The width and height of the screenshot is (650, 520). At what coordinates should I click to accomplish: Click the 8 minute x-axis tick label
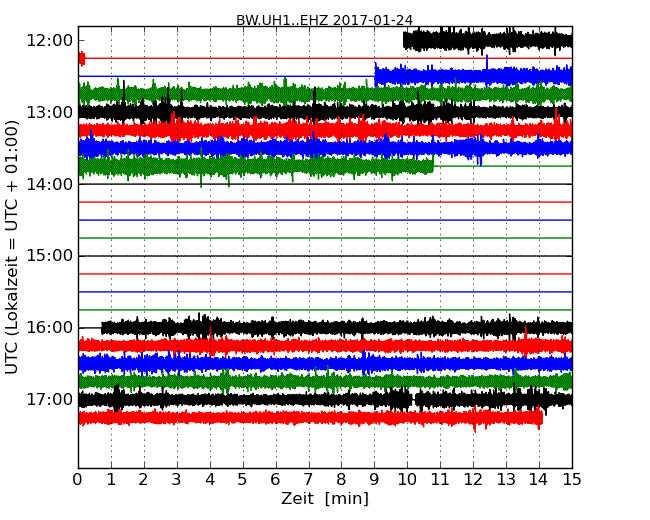click(341, 479)
